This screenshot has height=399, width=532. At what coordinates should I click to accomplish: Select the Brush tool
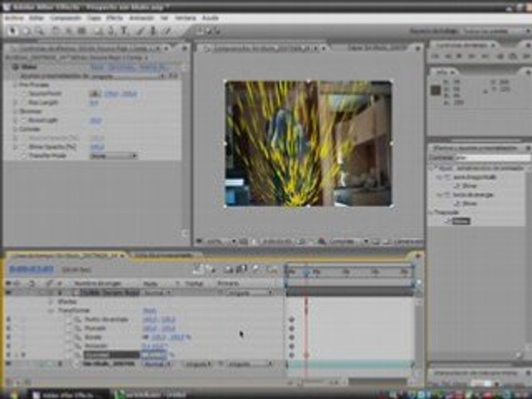[140, 31]
